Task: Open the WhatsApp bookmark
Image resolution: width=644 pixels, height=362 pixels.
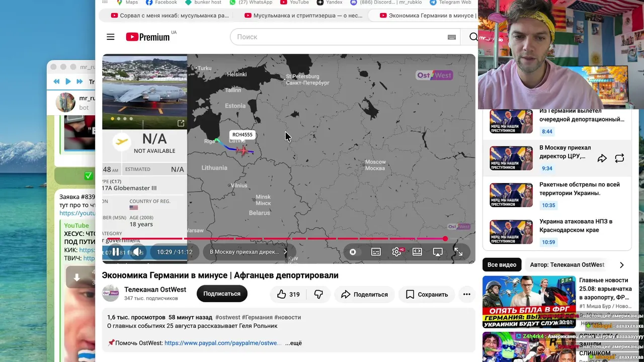Action: pos(251,3)
